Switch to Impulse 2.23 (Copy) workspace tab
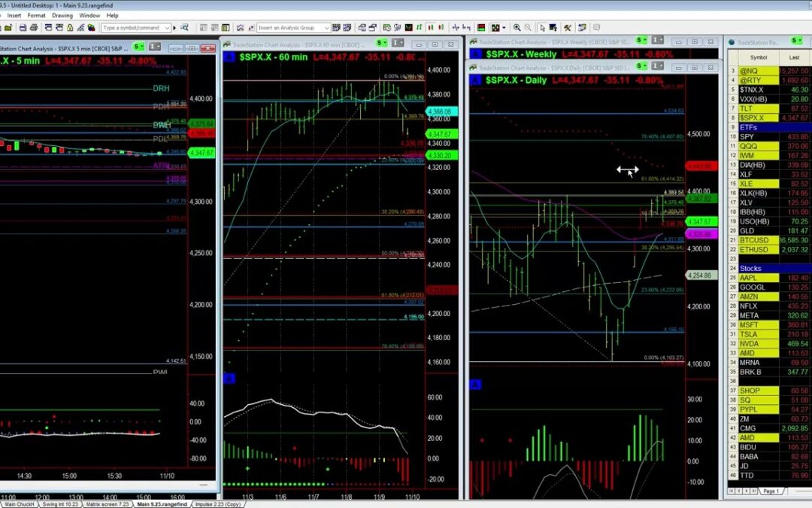This screenshot has height=508, width=812. click(x=217, y=503)
